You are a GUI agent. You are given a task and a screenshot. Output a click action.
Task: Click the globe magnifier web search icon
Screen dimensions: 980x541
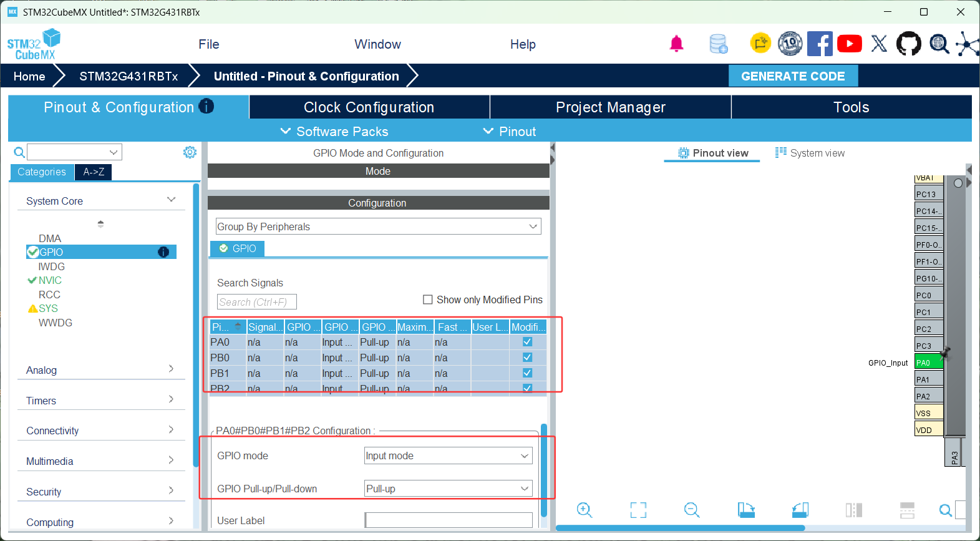pyautogui.click(x=939, y=44)
